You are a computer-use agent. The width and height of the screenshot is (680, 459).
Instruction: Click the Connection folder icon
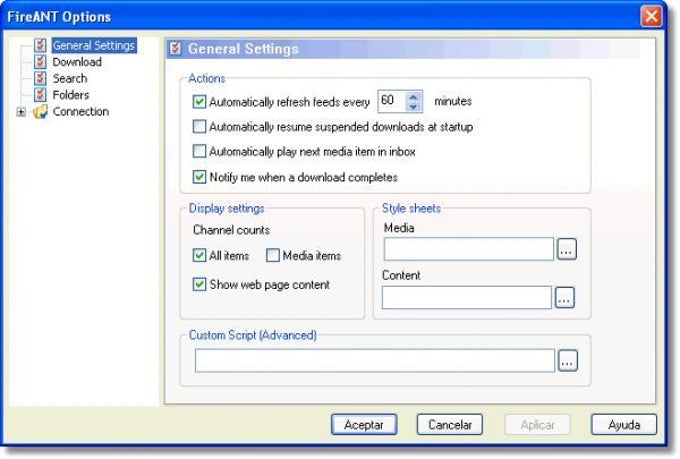pyautogui.click(x=40, y=111)
